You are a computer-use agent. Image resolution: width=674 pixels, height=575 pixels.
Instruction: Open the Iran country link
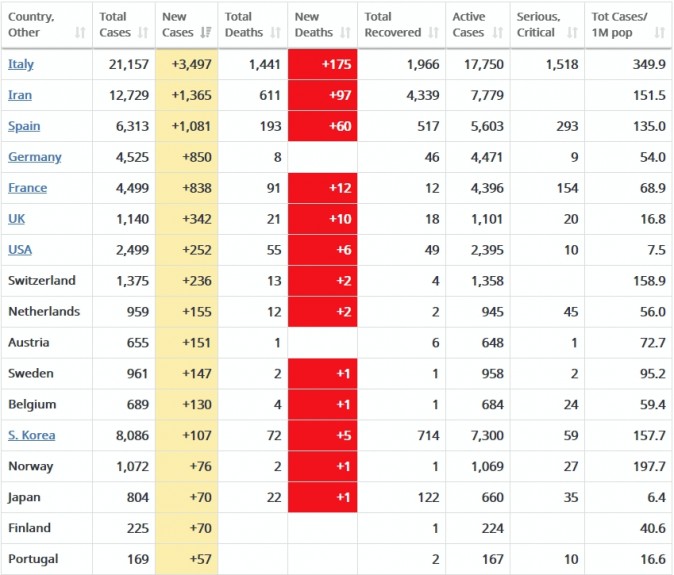coord(20,95)
